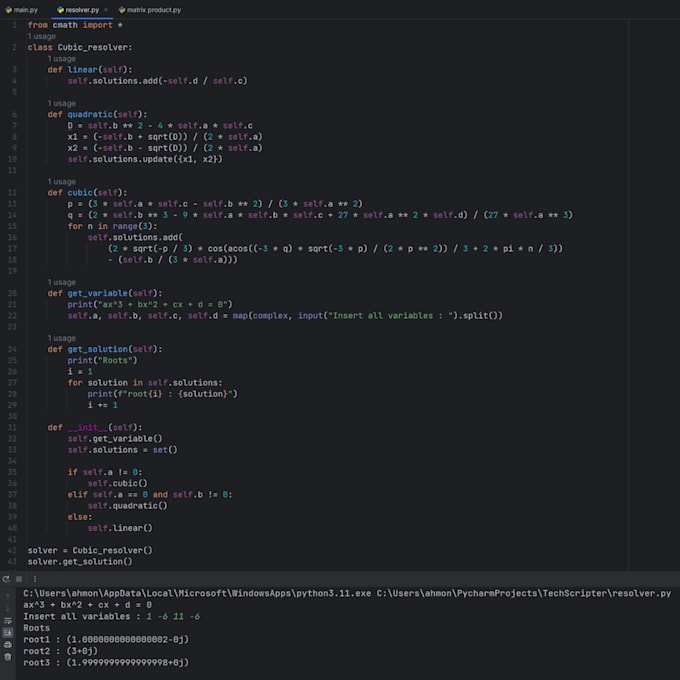The image size is (680, 680).
Task: Click the print icon in the console sidebar
Action: coord(7,645)
